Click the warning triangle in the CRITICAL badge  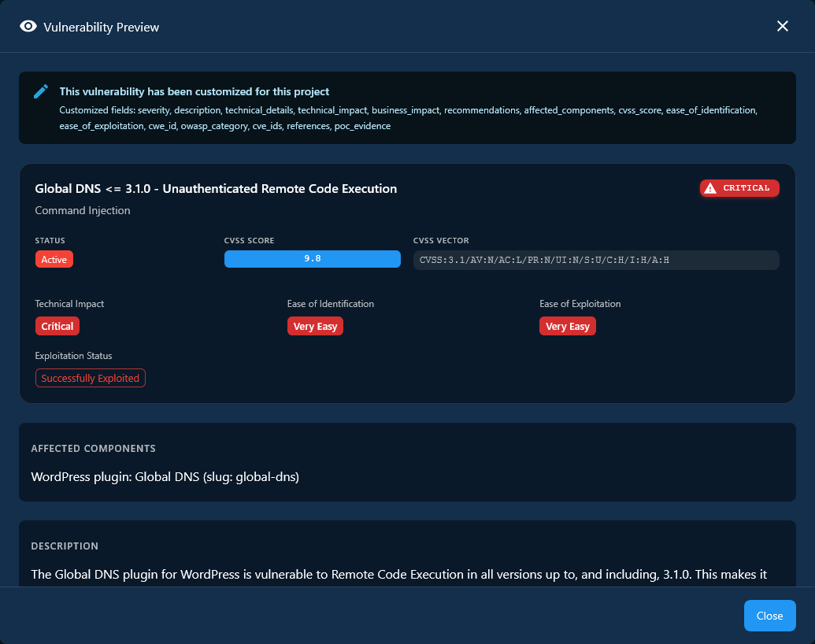pyautogui.click(x=710, y=188)
